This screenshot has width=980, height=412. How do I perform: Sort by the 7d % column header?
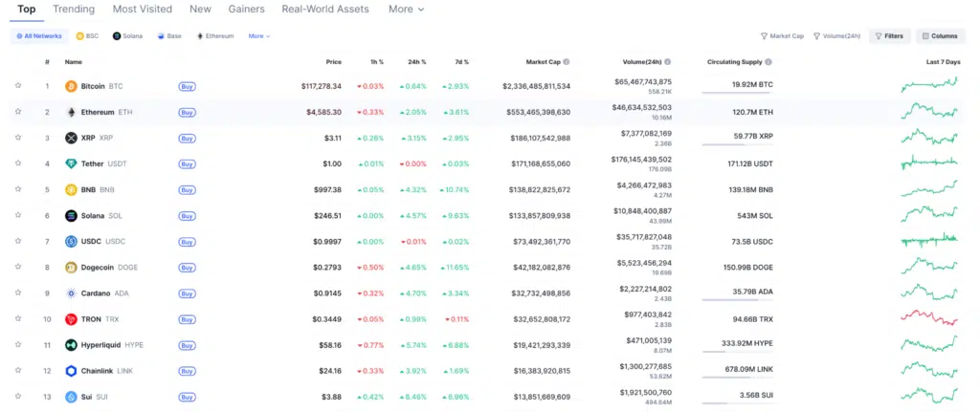click(462, 62)
